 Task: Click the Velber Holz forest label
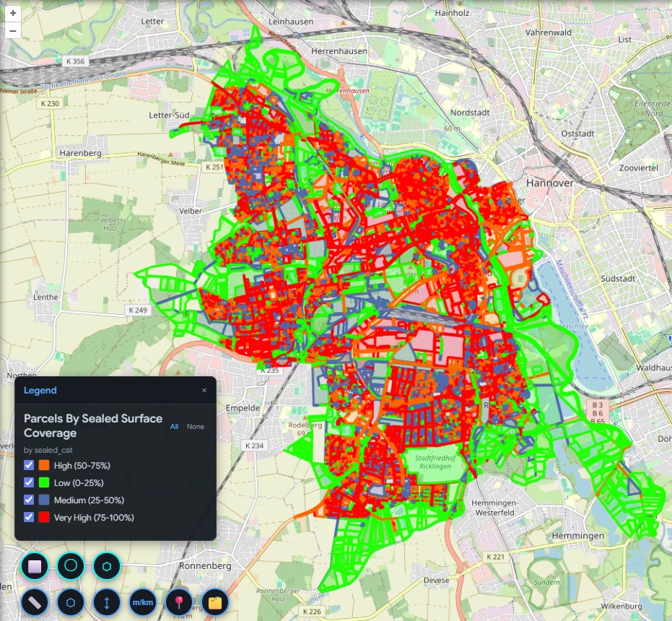tap(110, 224)
